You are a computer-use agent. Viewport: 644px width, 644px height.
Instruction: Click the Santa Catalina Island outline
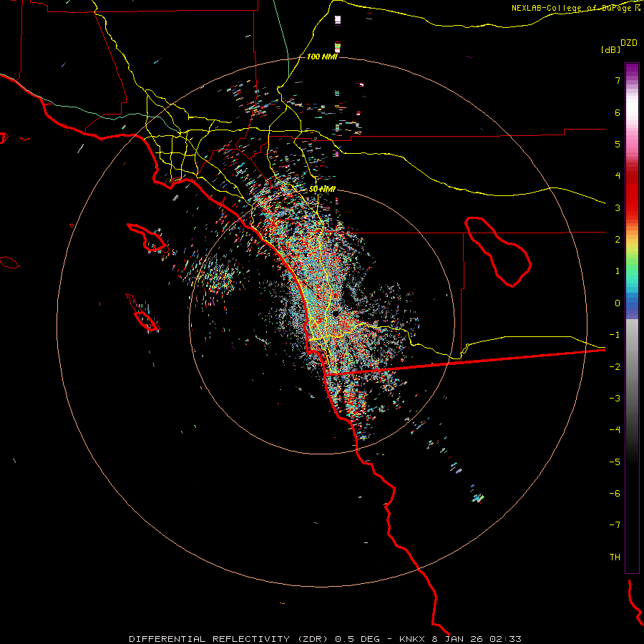[147, 238]
